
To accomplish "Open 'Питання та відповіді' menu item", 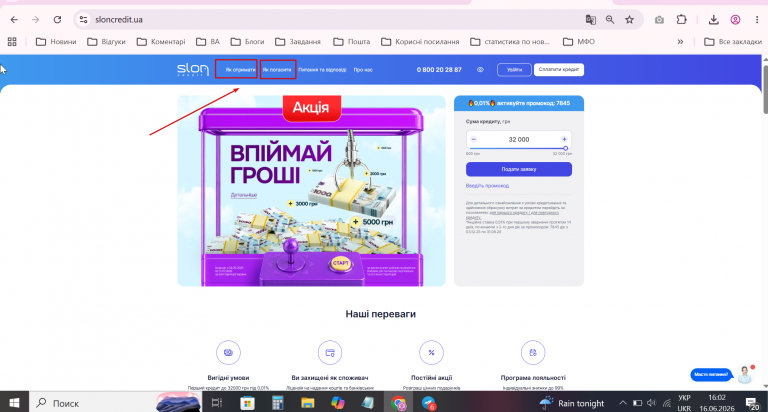I will coord(322,70).
